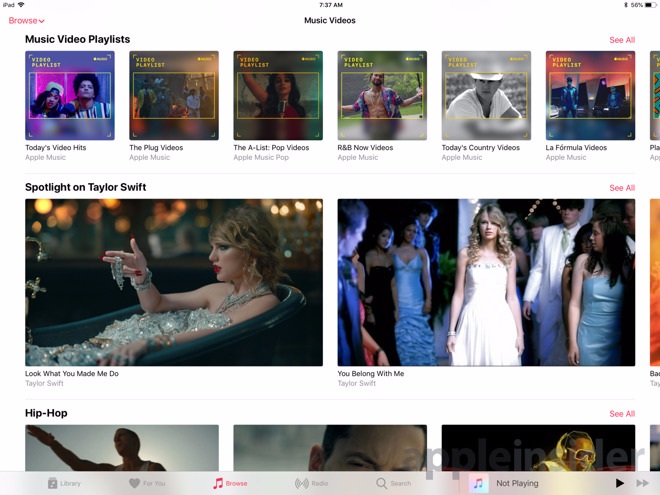Screen dimensions: 660x495
Task: Tap 'Apple Music Pop' curator label
Action: 261,157
